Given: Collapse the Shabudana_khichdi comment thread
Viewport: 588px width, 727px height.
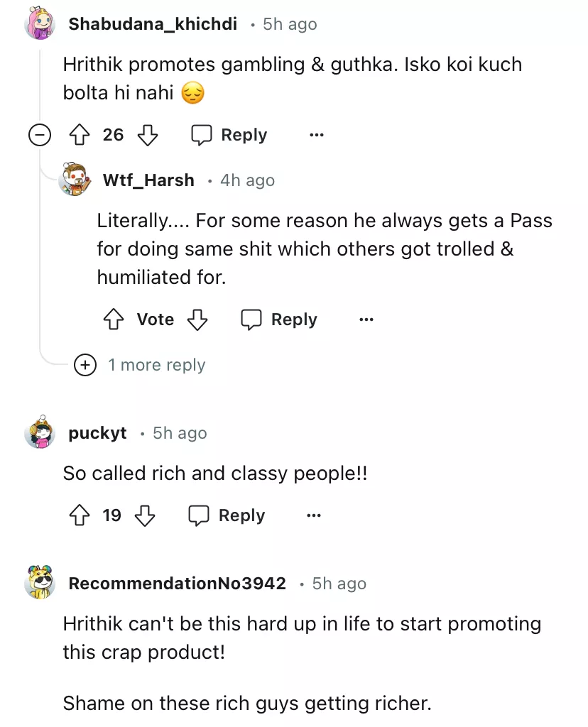Looking at the screenshot, I should pyautogui.click(x=40, y=135).
